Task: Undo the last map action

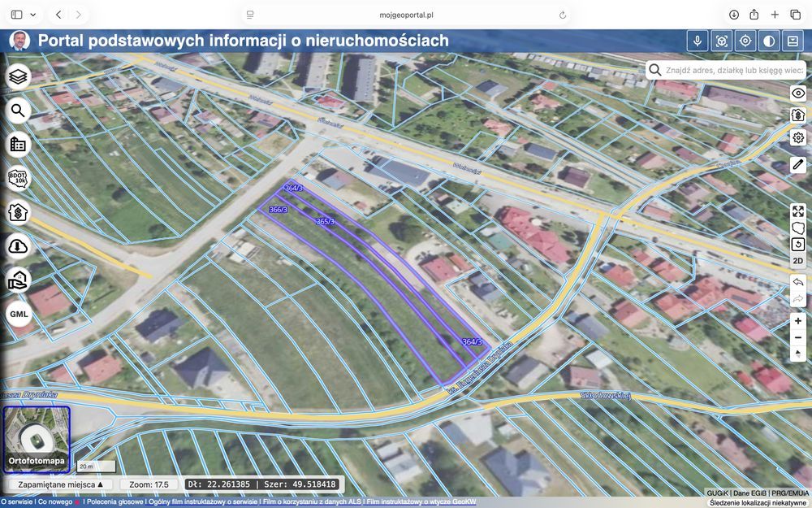Action: 798,283
